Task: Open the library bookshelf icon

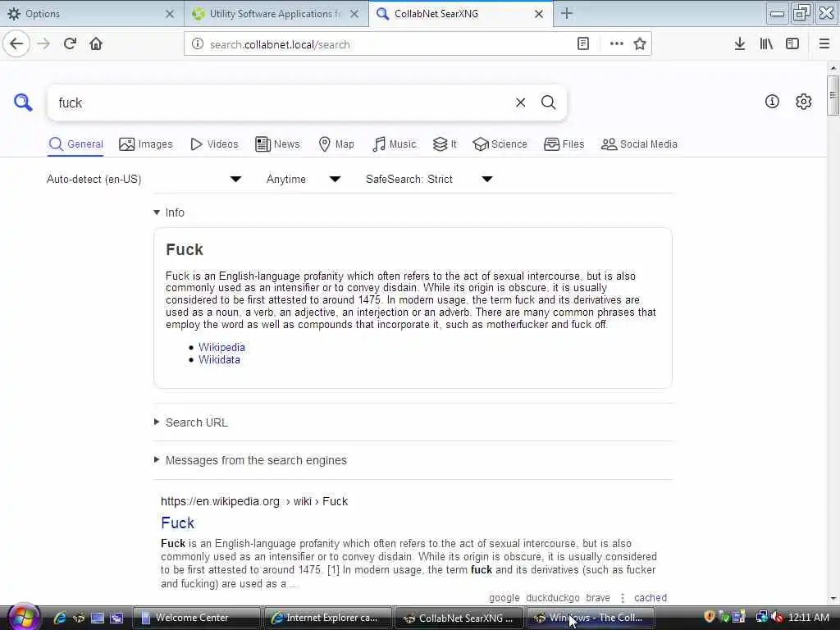Action: [x=766, y=44]
